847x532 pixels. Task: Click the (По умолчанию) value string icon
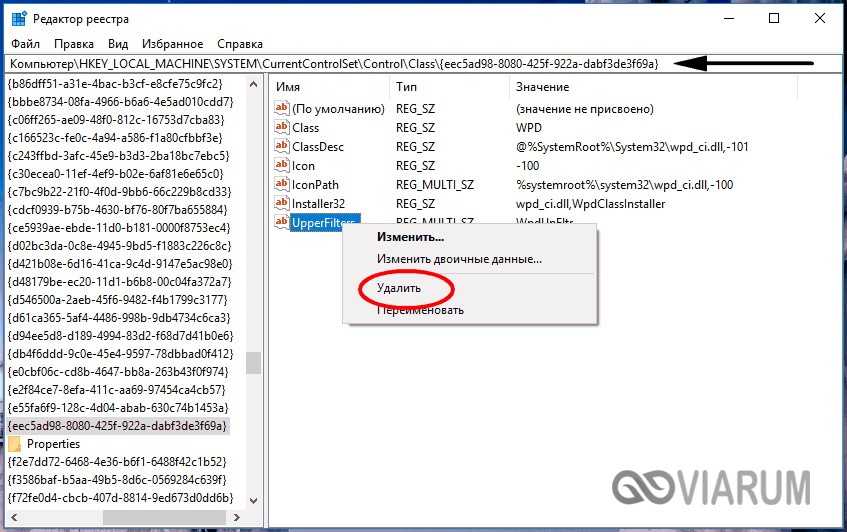click(281, 108)
